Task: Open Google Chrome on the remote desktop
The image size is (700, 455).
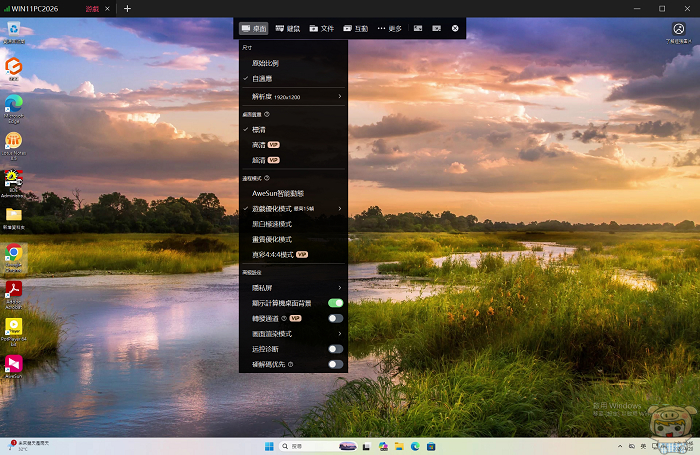Action: click(x=14, y=255)
